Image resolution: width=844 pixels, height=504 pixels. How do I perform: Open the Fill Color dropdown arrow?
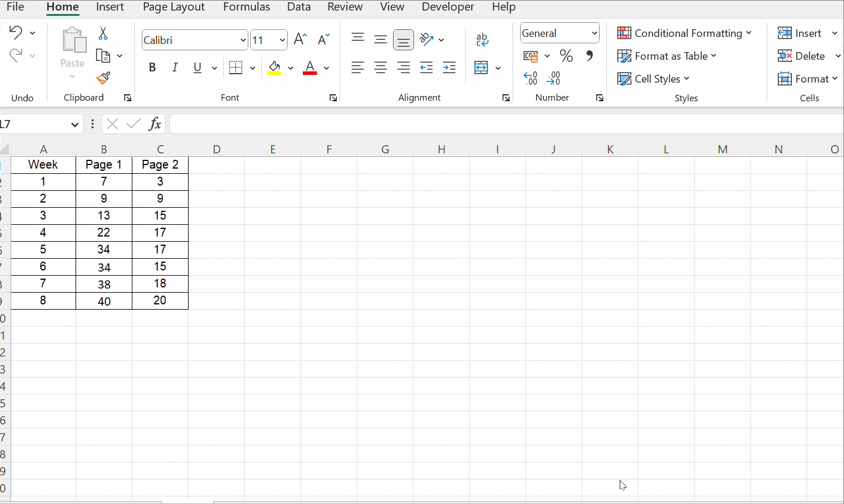(x=291, y=67)
